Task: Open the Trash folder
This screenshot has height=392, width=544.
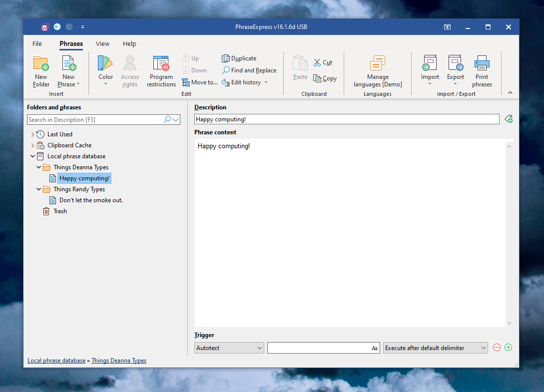Action: [60, 211]
